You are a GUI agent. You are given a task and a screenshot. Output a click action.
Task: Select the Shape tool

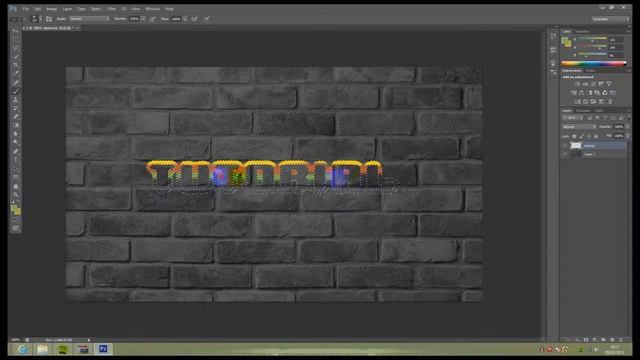coord(16,178)
